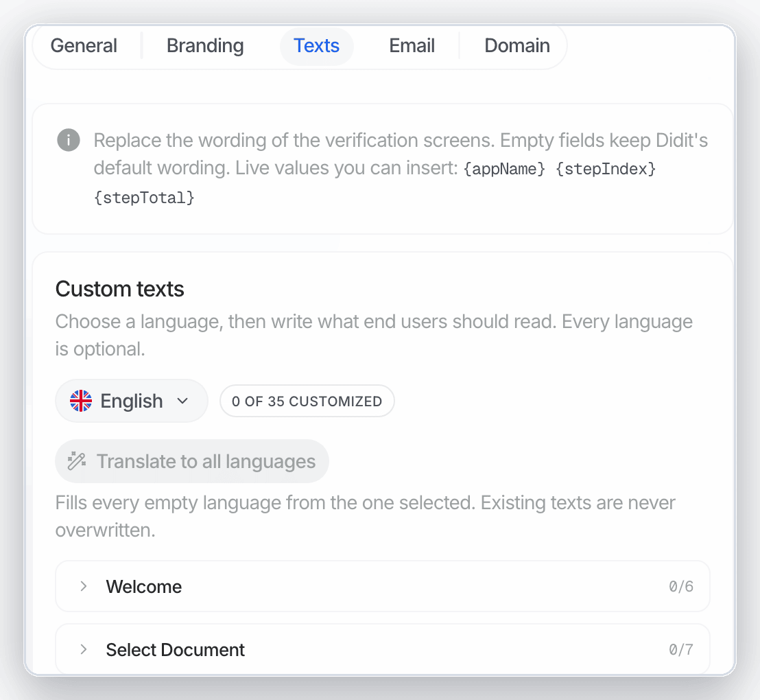Click the {stepIndex} placeholder text
Screen dimensions: 760x700
point(606,169)
